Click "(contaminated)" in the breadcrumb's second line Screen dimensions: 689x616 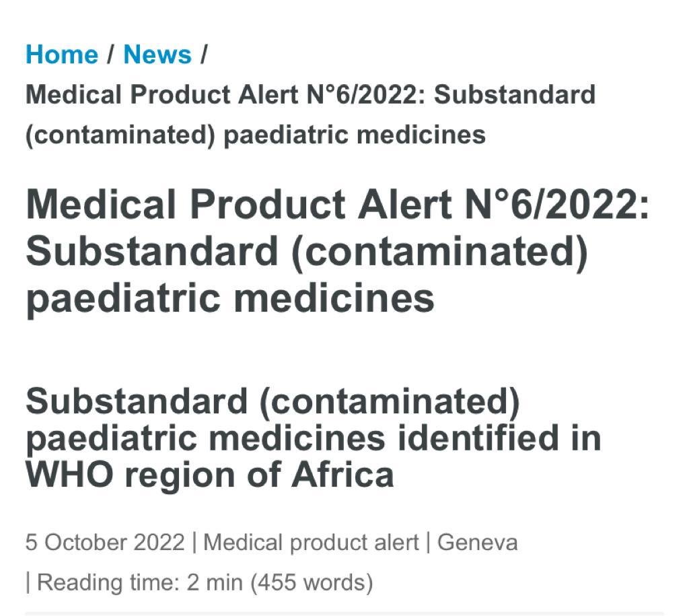119,135
